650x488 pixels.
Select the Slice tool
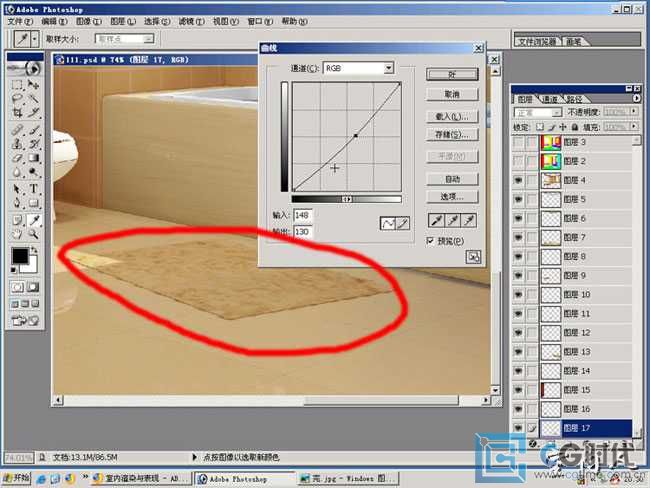tap(33, 112)
